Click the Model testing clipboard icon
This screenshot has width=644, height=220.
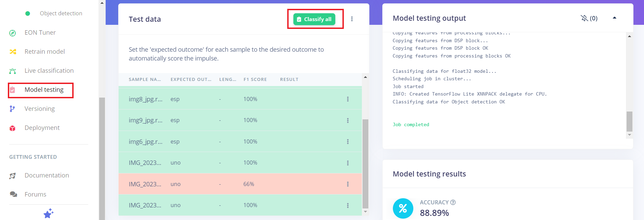(12, 90)
